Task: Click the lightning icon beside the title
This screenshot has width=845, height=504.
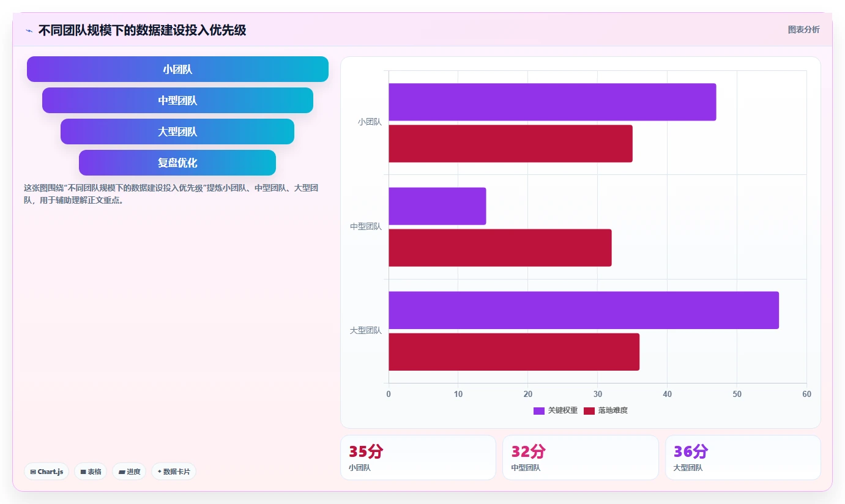Action: [29, 31]
